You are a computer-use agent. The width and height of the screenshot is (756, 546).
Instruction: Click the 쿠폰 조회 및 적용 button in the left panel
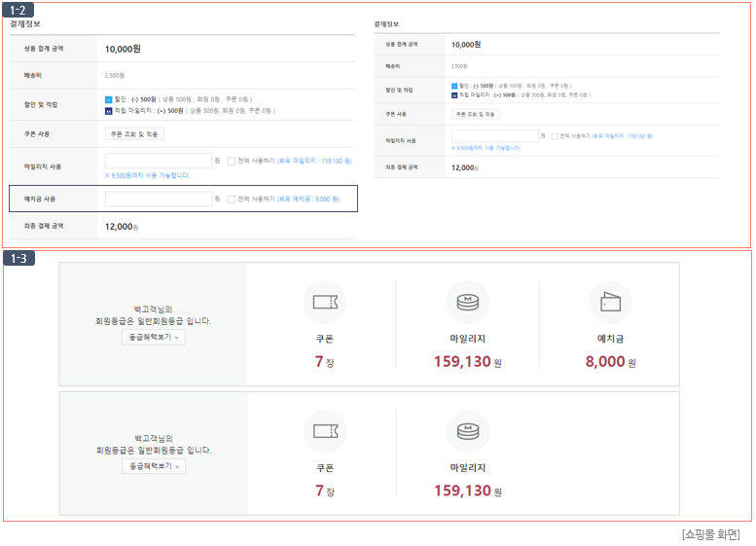click(x=134, y=134)
